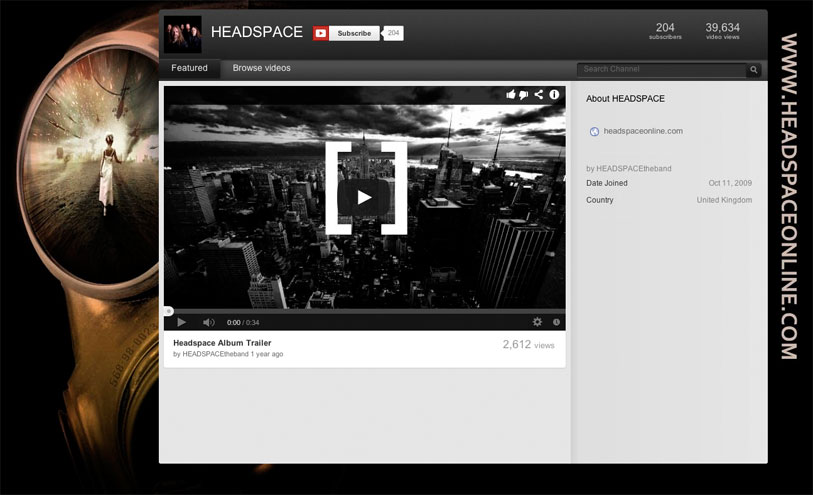The image size is (813, 495).
Task: Click the thumbs down dislike icon
Action: pyautogui.click(x=524, y=95)
